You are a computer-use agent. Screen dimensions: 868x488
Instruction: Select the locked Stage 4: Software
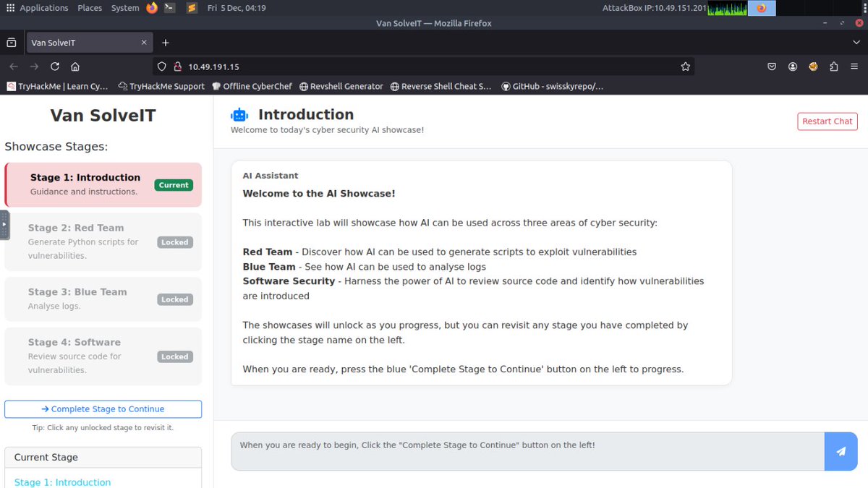(103, 356)
